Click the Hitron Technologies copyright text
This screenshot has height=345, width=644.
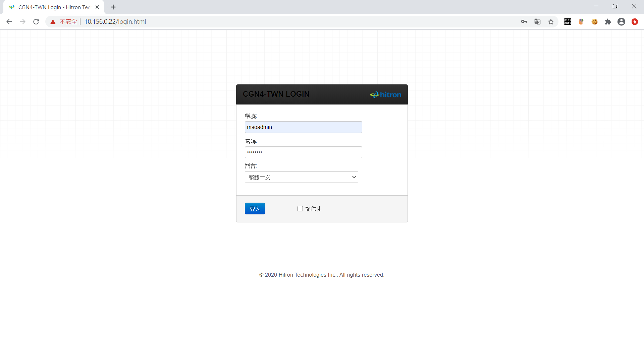coord(322,275)
